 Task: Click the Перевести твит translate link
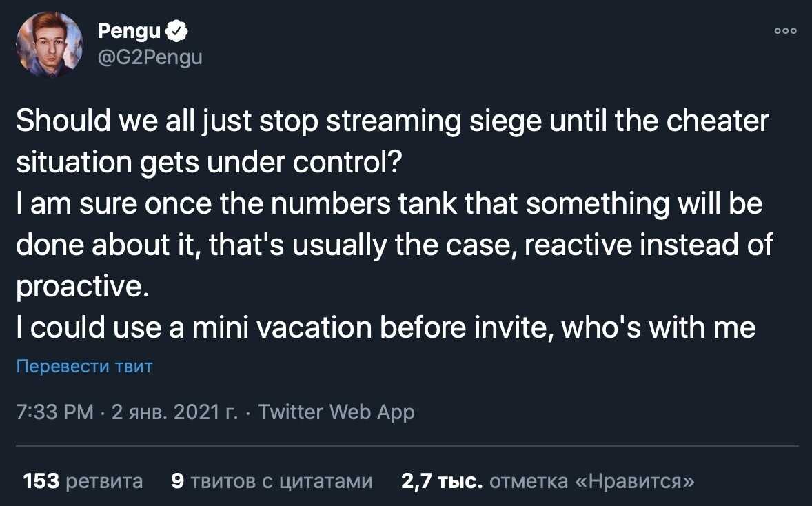(84, 366)
